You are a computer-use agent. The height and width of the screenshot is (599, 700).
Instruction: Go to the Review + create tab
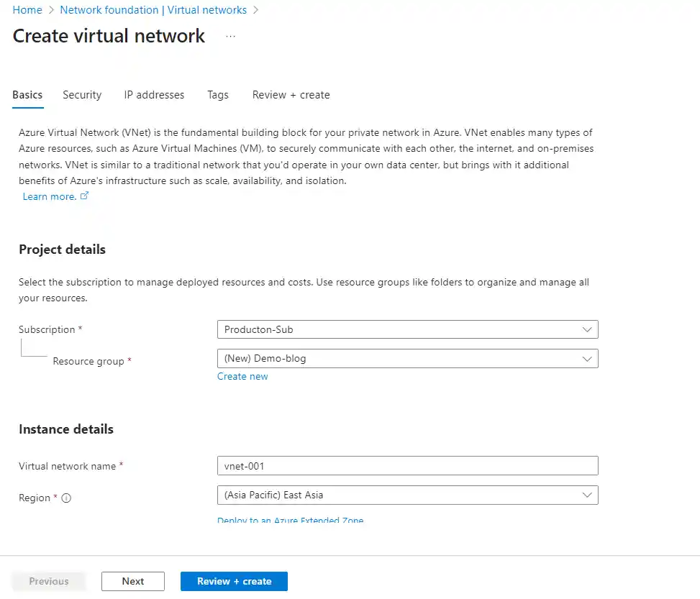coord(291,95)
